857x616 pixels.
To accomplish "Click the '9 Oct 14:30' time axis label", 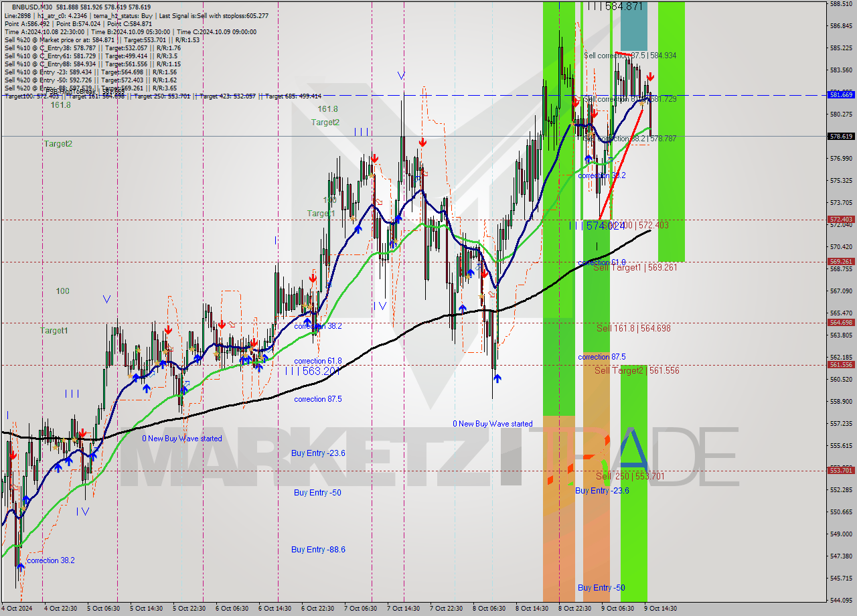I will [660, 609].
